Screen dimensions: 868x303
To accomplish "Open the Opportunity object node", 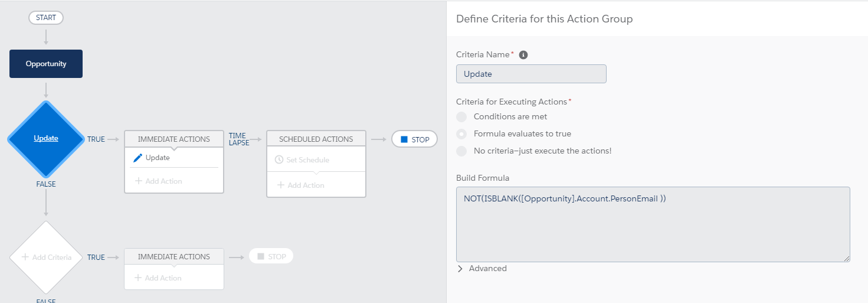I will click(x=46, y=64).
